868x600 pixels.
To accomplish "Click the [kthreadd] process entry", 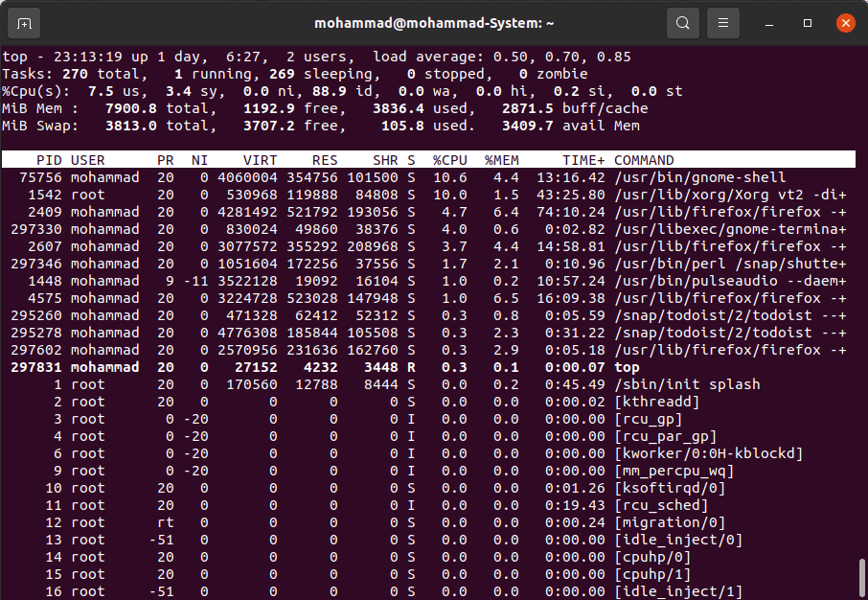I will point(656,402).
